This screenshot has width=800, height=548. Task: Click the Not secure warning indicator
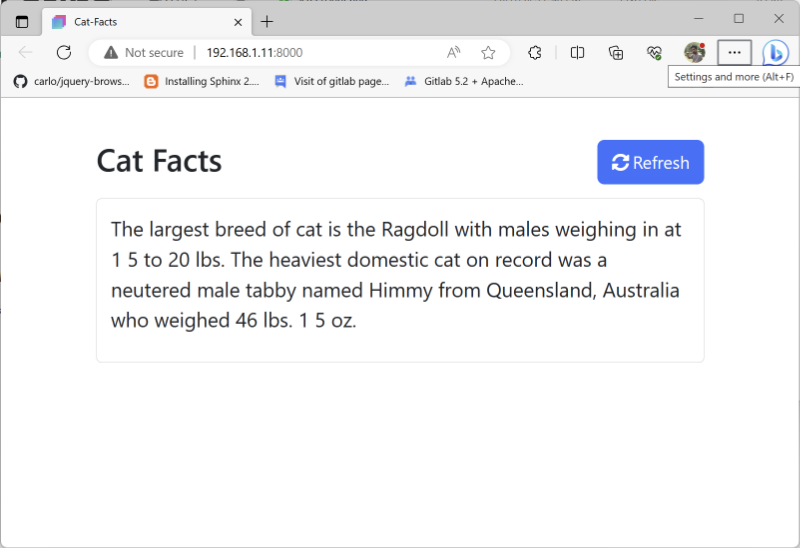[144, 53]
